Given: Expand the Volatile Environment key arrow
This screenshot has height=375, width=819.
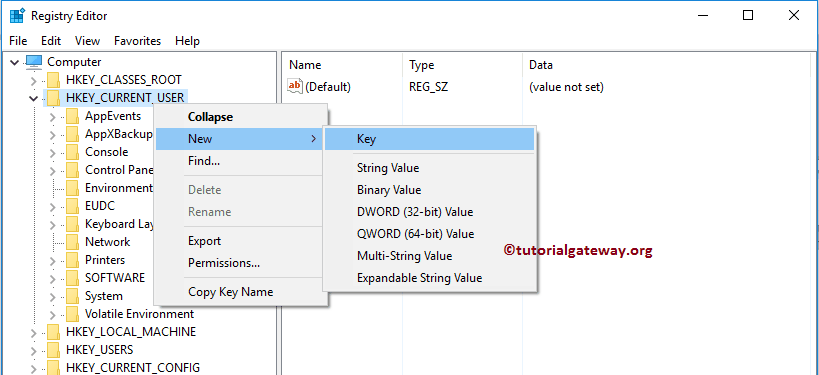Looking at the screenshot, I should [52, 314].
